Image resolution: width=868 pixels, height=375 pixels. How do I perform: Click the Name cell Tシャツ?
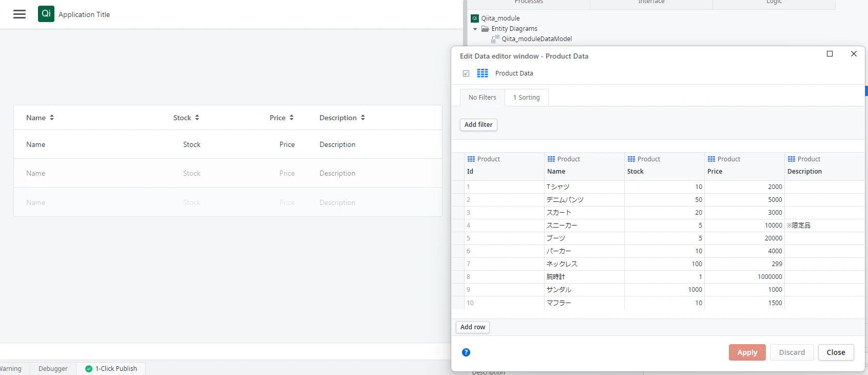click(584, 187)
